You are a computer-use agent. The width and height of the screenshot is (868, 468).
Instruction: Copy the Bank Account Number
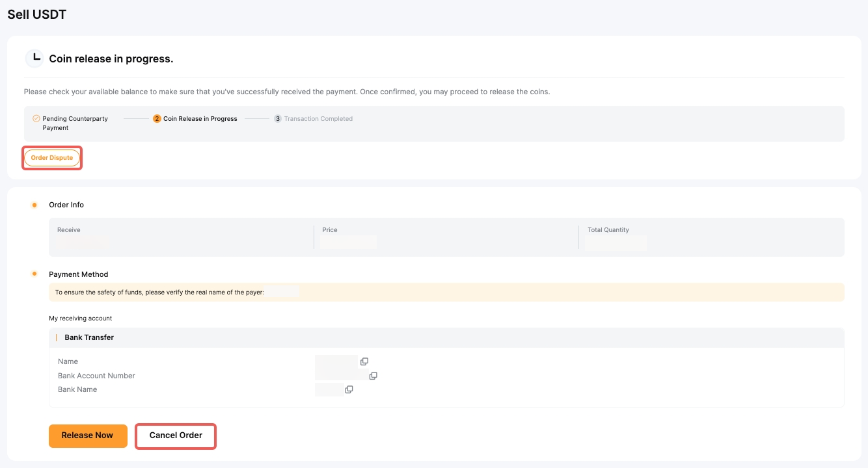click(373, 376)
